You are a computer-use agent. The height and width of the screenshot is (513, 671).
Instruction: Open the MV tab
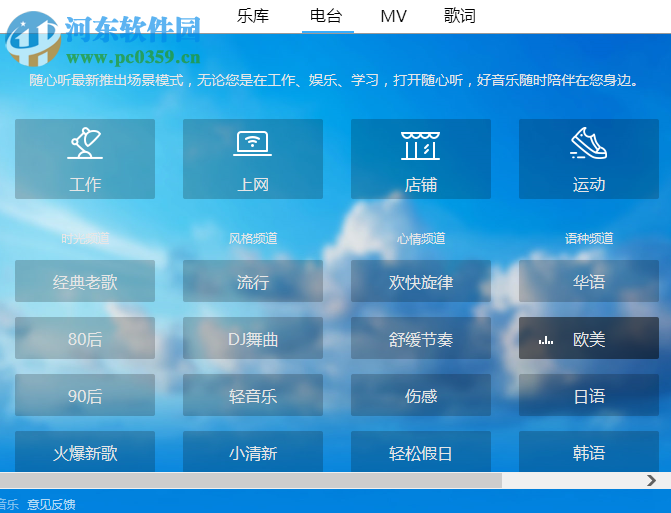(x=393, y=16)
